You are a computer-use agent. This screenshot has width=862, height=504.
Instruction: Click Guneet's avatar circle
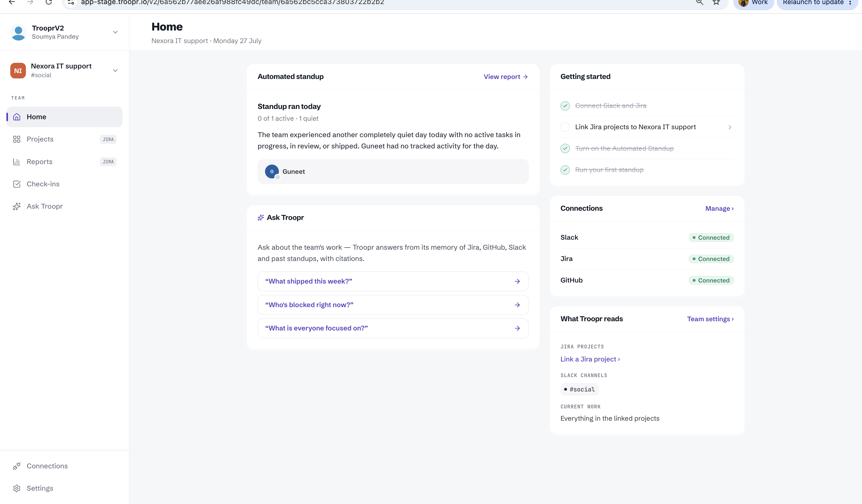(x=272, y=172)
